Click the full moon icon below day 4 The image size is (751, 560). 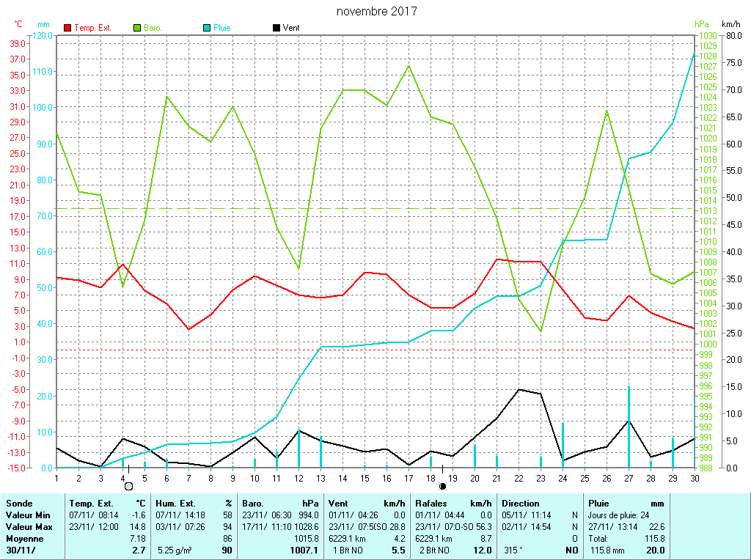pyautogui.click(x=128, y=485)
